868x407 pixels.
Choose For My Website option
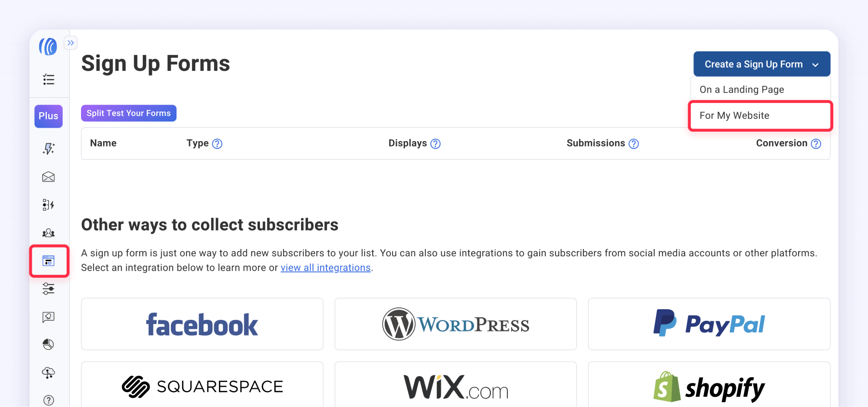tap(760, 116)
